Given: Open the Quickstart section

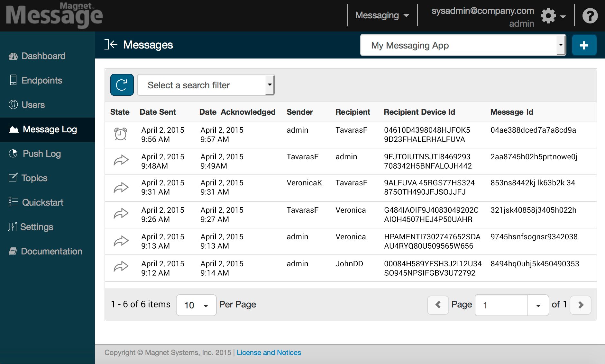Looking at the screenshot, I should [42, 202].
